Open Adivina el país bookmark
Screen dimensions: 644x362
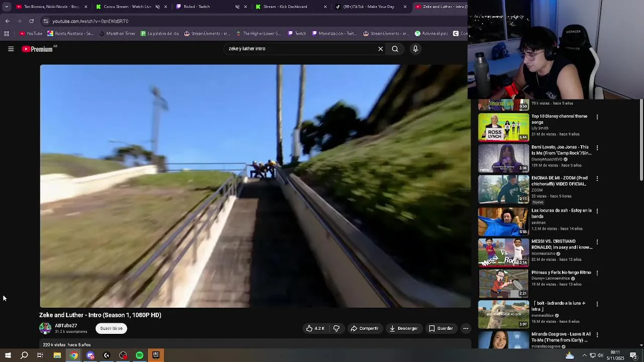431,34
